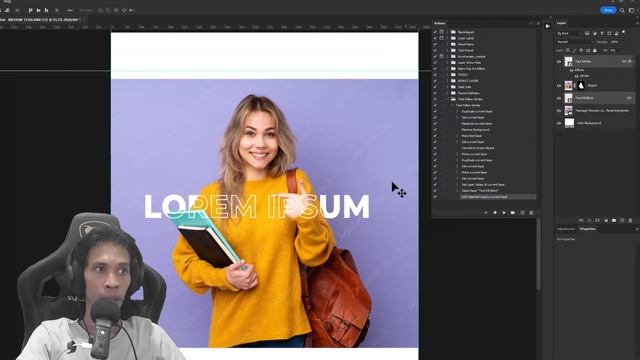This screenshot has height=360, width=640.
Task: Filter layers by smart objects icon
Action: (x=616, y=33)
